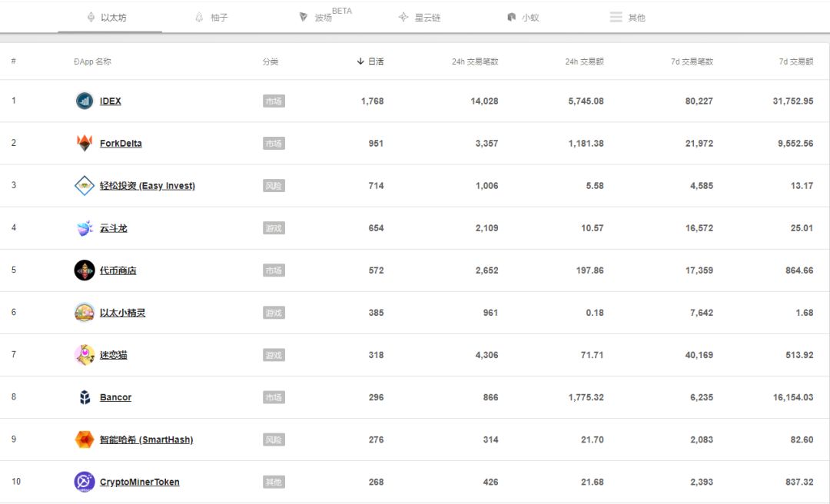Click the list icon beside 其他
This screenshot has width=830, height=504.
616,17
